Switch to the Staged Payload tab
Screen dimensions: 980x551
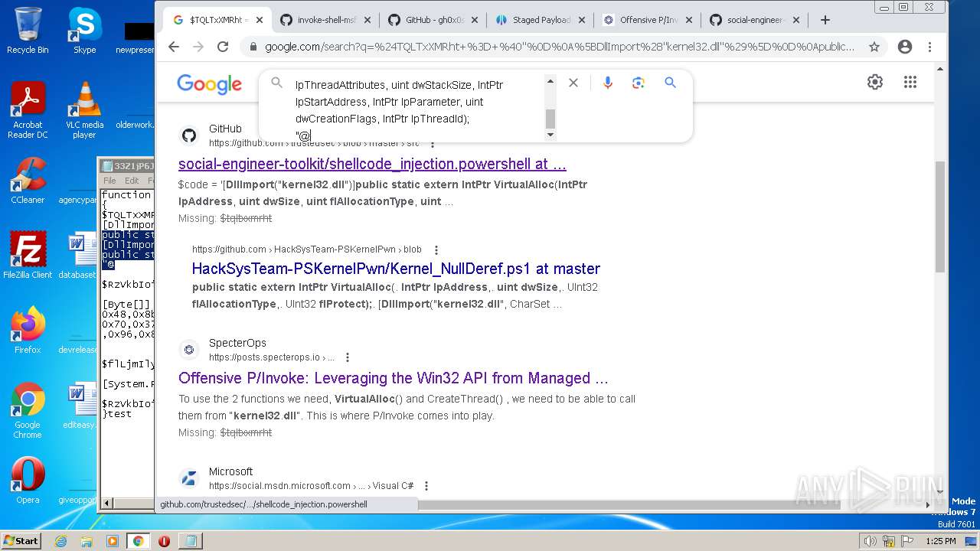(540, 20)
